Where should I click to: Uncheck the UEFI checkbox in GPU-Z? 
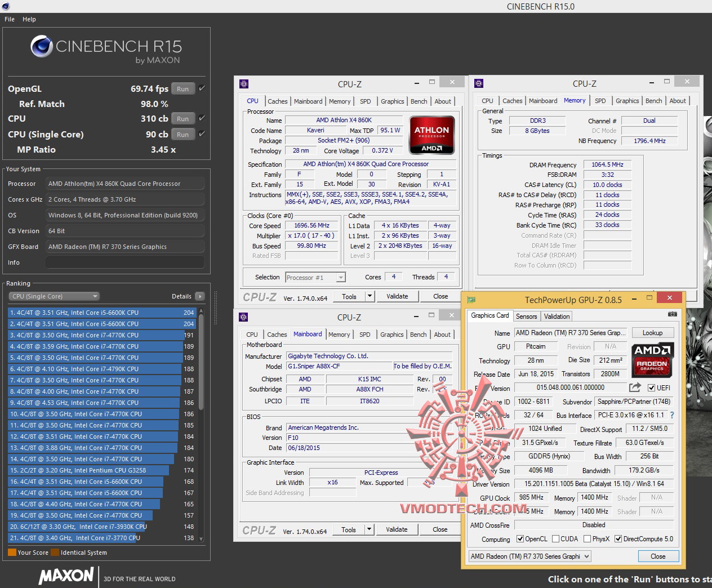[651, 388]
